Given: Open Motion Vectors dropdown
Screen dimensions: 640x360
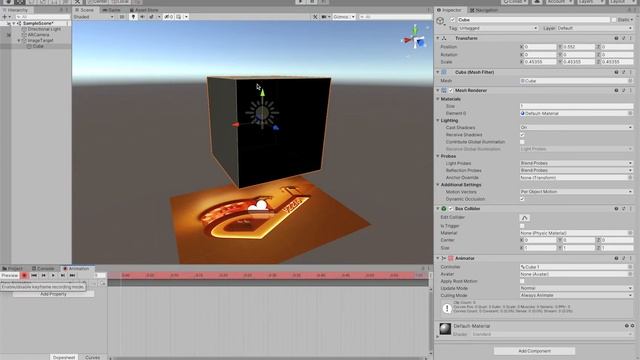Looking at the screenshot, I should click(x=576, y=192).
